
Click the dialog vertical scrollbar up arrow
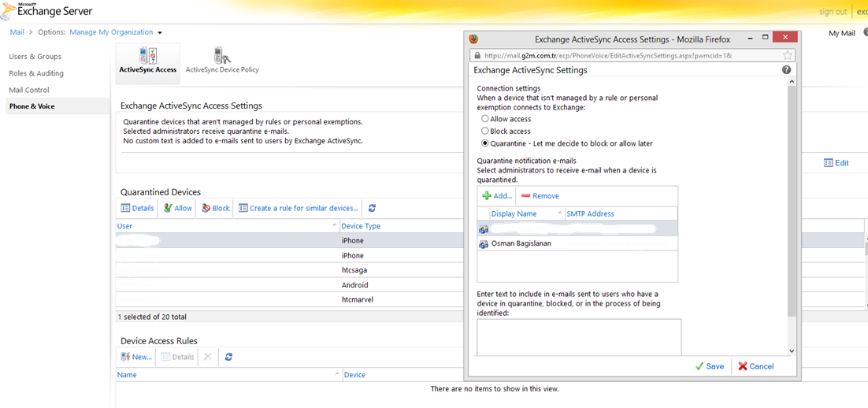pyautogui.click(x=791, y=82)
